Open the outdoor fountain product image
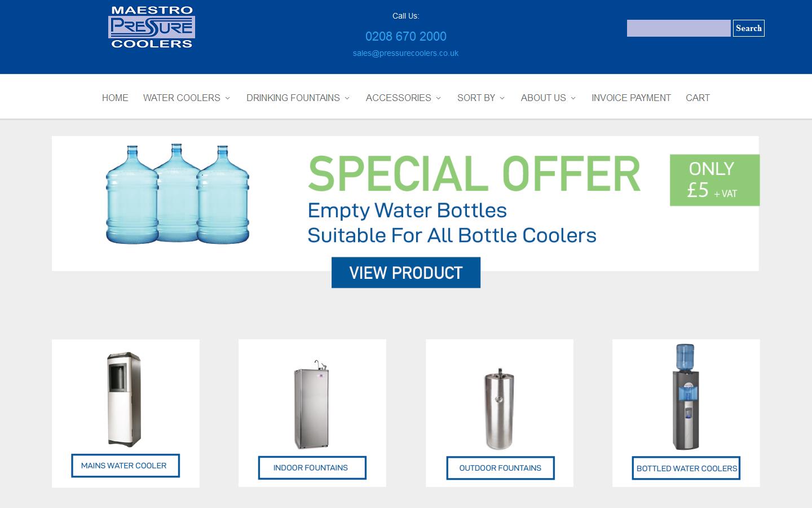This screenshot has width=812, height=508. 499,408
